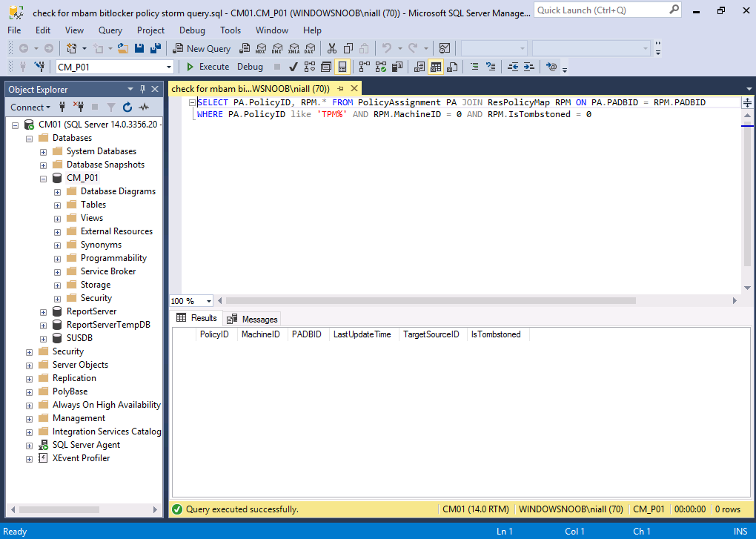Screen dimensions: 756x539
Task: Open the Query menu
Action: click(x=110, y=30)
